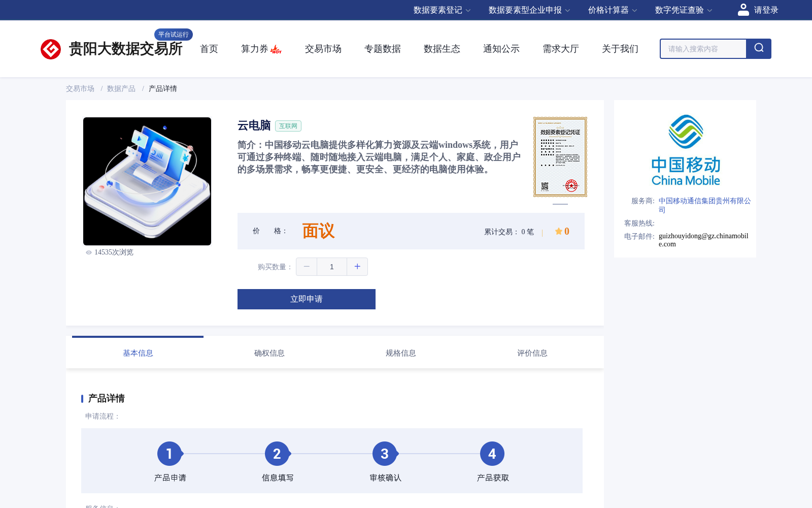Click step 3 审核确认 circle
812x508 pixels.
click(385, 454)
